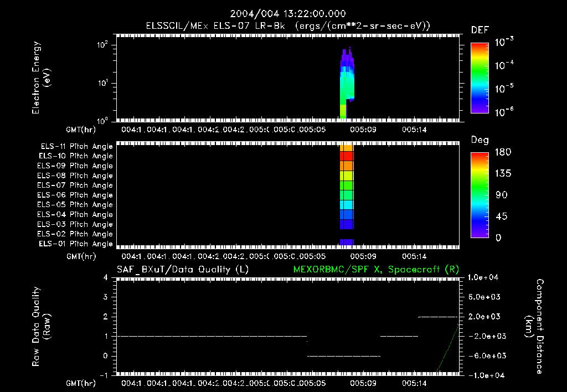Click the red ELS-10 pitch angle data cell
Viewport: 567px width, 392px height.
(347, 156)
